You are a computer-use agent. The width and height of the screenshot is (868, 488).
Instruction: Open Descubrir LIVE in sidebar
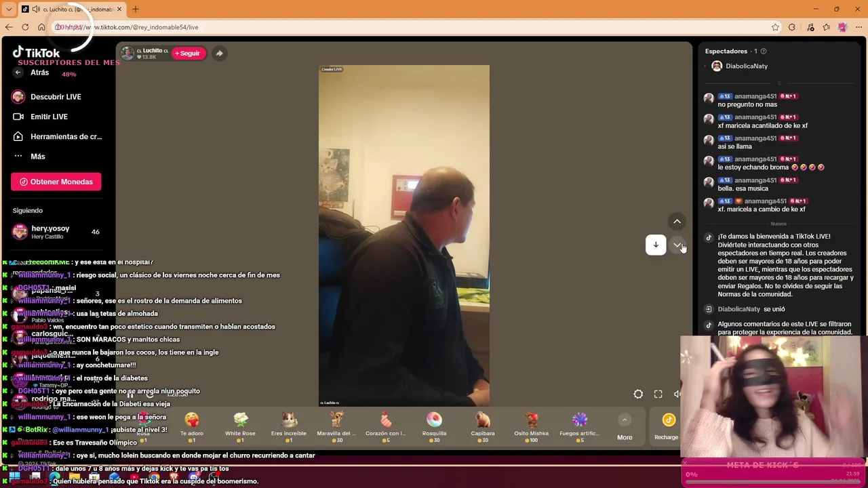pos(56,97)
